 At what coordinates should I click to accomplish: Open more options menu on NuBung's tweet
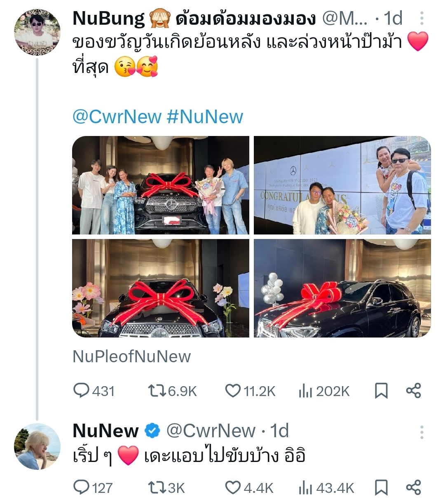[422, 19]
